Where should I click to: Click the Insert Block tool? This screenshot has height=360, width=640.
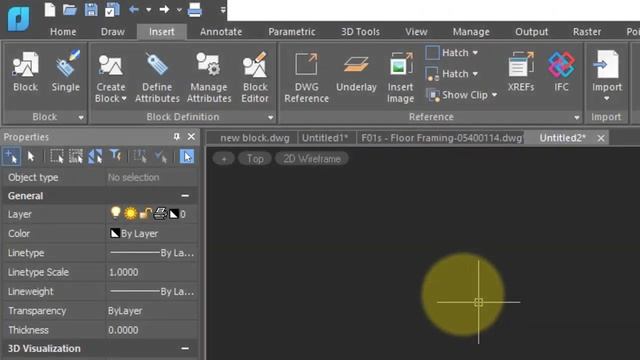point(25,72)
